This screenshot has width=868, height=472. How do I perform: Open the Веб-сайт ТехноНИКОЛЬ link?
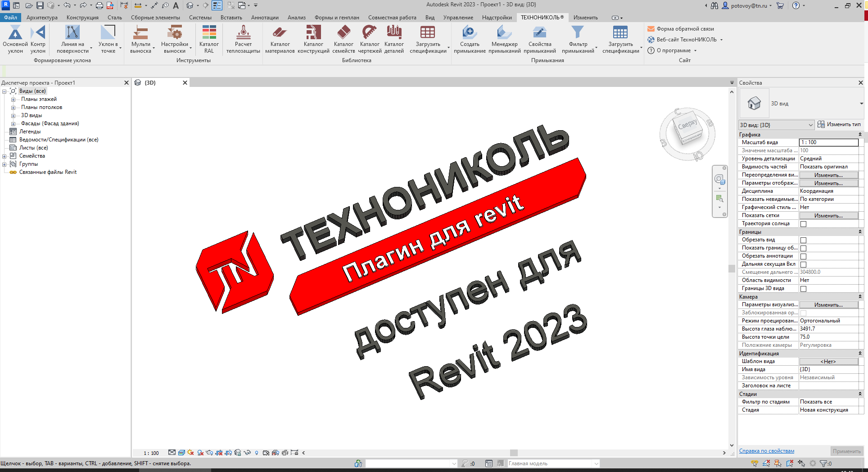coord(684,39)
